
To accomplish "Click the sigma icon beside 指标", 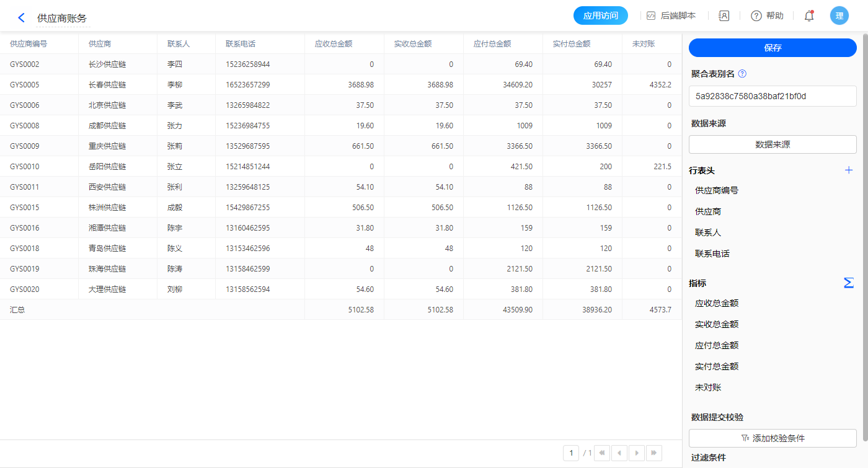I will (x=849, y=283).
